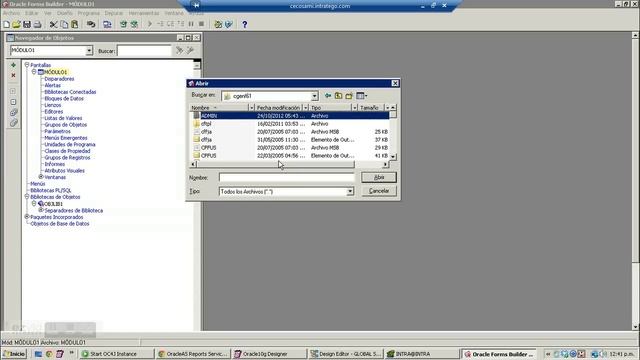Open the Fecha modificación column filter arrow

pyautogui.click(x=305, y=108)
